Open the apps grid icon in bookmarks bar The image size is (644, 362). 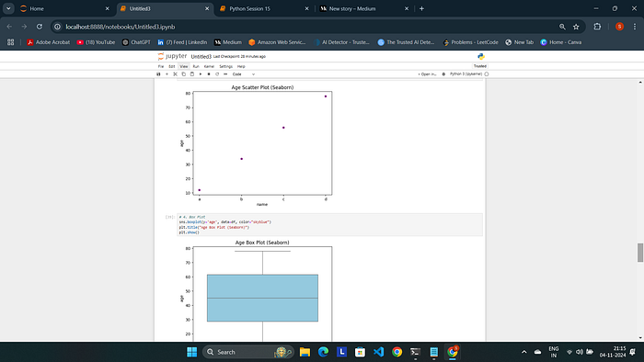point(11,42)
